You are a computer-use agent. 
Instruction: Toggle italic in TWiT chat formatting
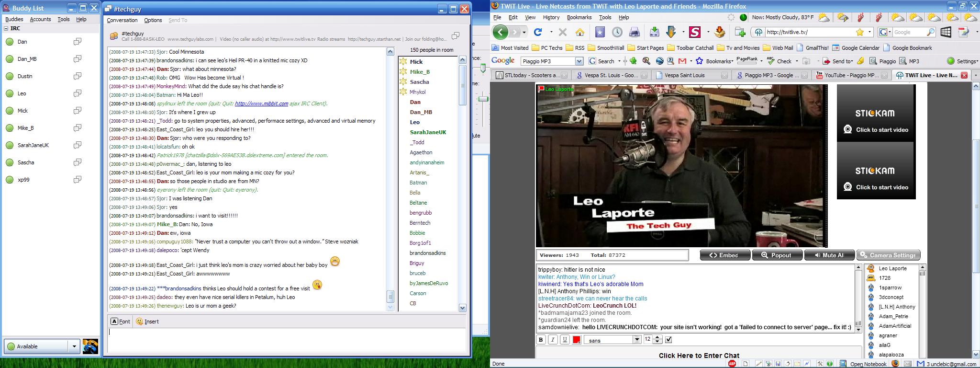553,340
